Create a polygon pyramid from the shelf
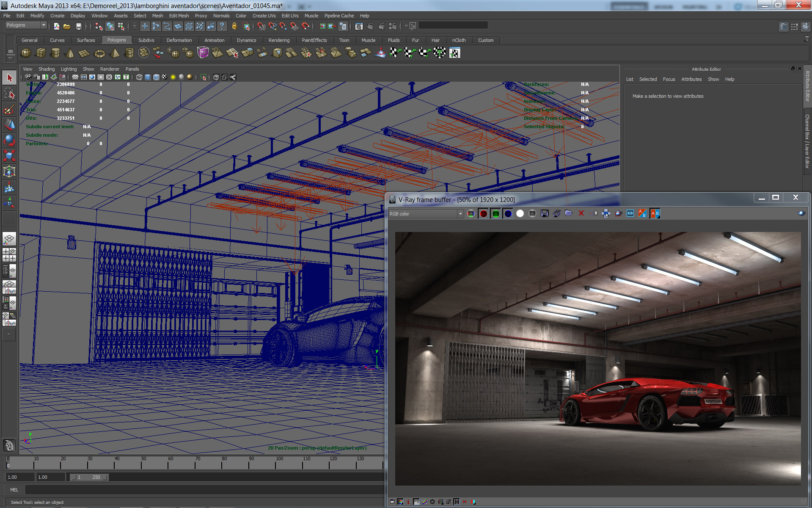This screenshot has width=812, height=508. click(x=115, y=53)
